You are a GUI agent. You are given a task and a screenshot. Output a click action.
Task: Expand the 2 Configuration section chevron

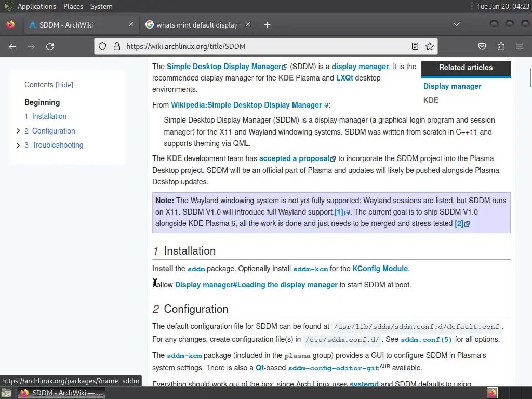(x=18, y=131)
